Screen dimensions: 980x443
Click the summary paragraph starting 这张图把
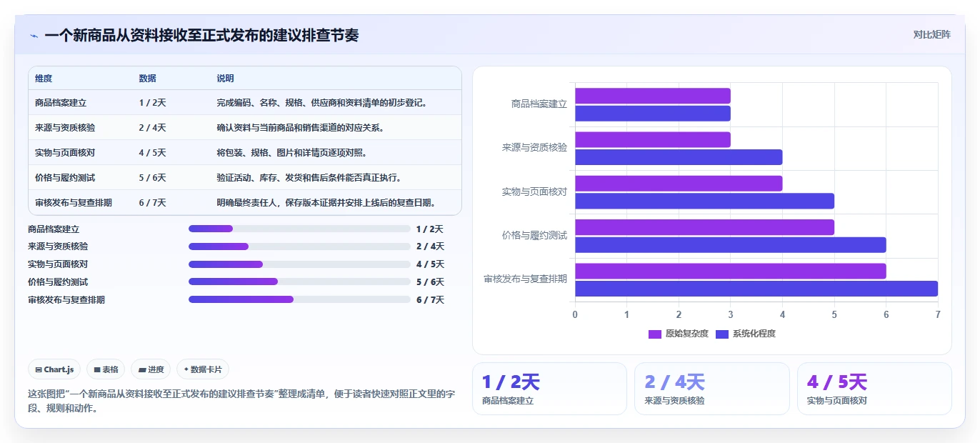click(x=241, y=402)
